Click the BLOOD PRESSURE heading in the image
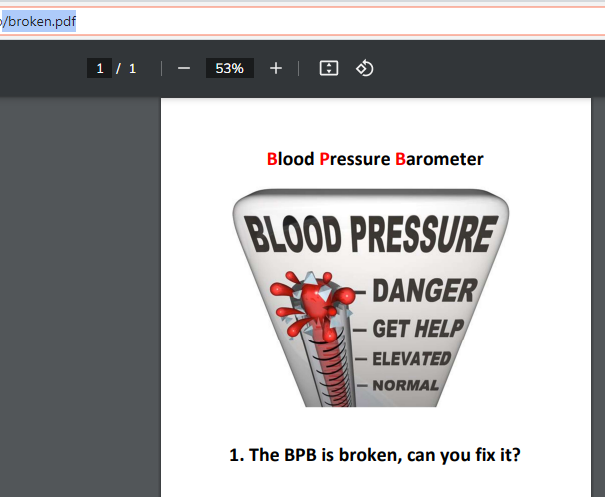 point(371,234)
